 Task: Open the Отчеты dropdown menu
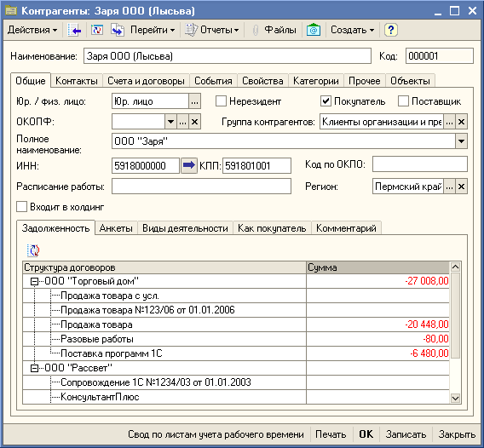[220, 30]
